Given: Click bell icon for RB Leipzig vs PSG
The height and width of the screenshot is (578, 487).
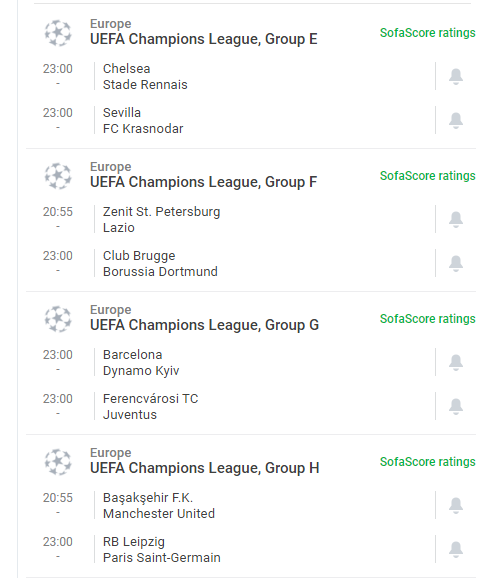Looking at the screenshot, I should pyautogui.click(x=456, y=549).
